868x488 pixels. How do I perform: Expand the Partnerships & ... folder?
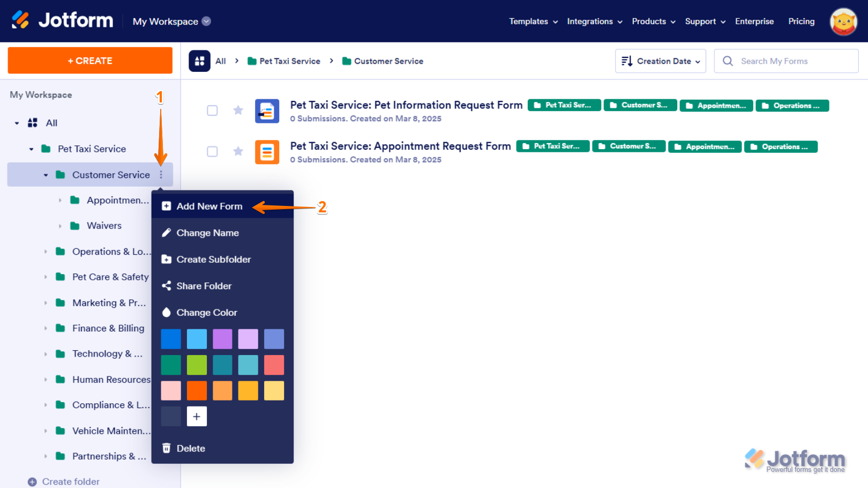pos(46,456)
